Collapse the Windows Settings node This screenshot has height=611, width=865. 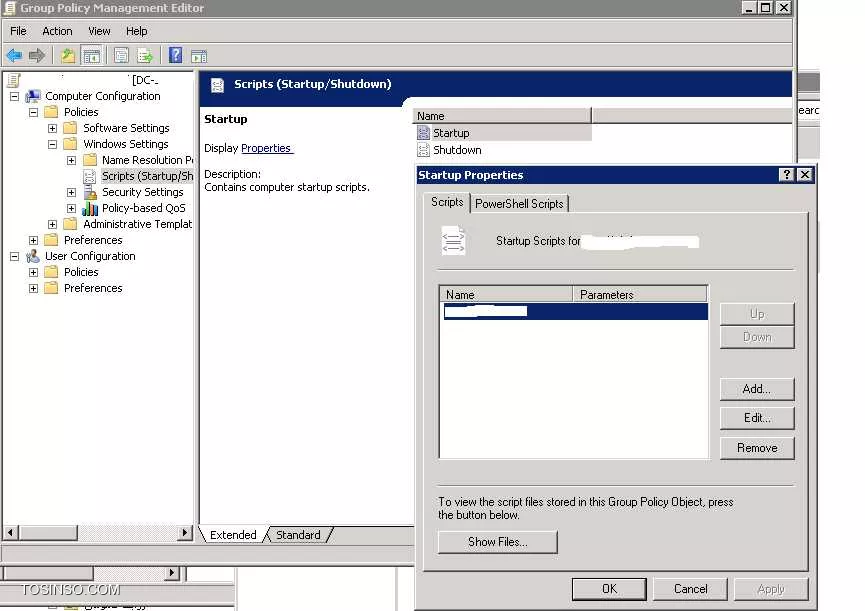click(52, 144)
